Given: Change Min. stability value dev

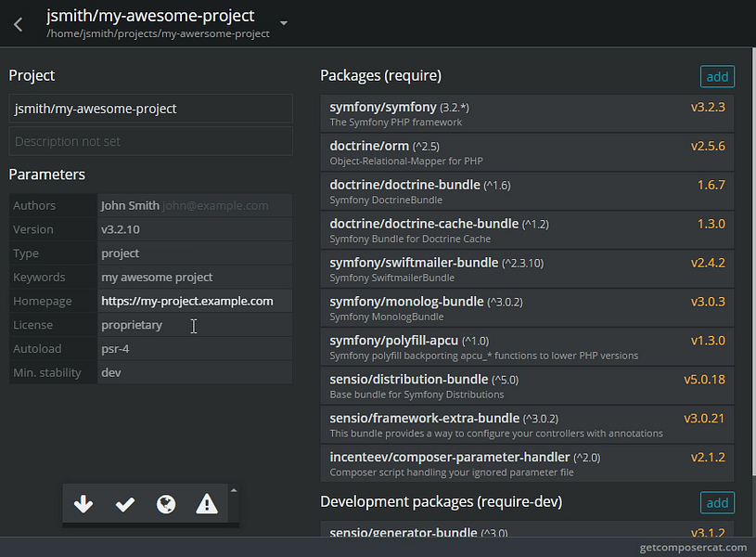Looking at the screenshot, I should [x=195, y=372].
